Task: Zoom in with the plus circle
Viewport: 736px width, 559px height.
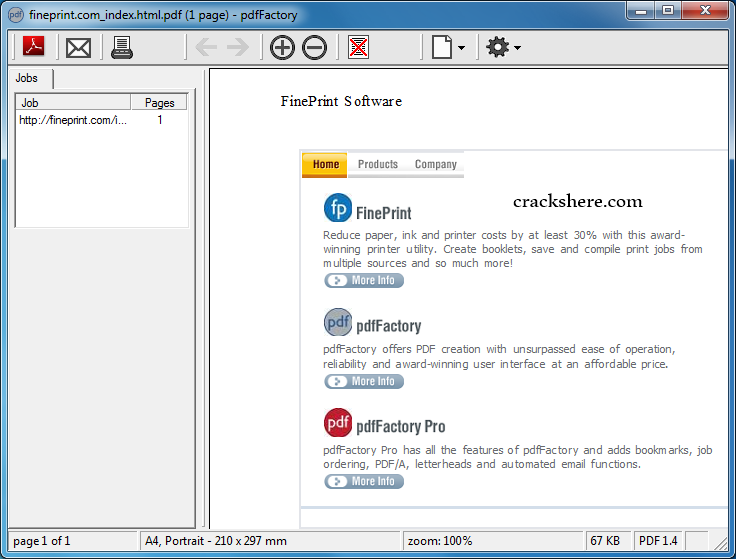Action: point(282,47)
